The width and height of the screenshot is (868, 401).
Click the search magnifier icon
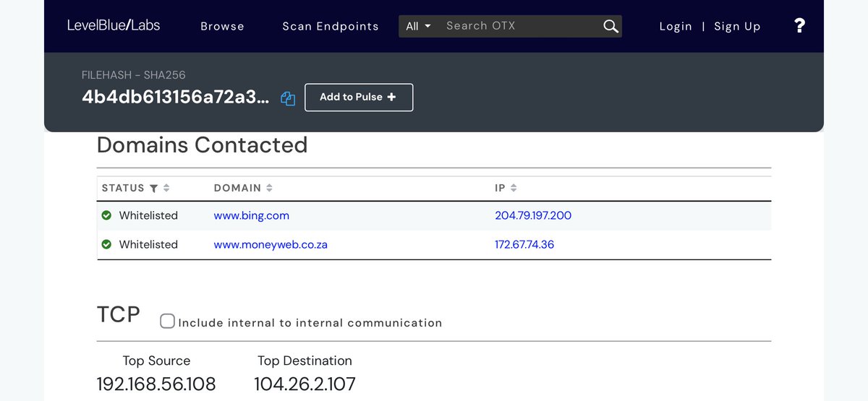tap(610, 26)
